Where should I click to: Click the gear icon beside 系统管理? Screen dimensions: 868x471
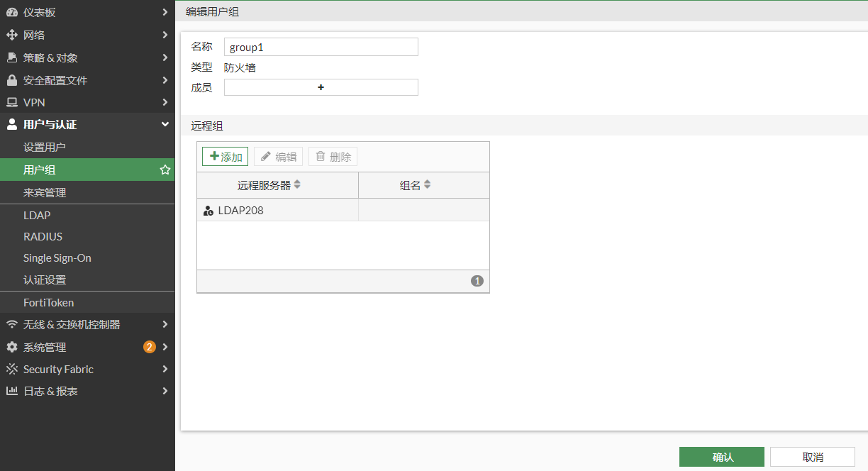click(x=12, y=347)
